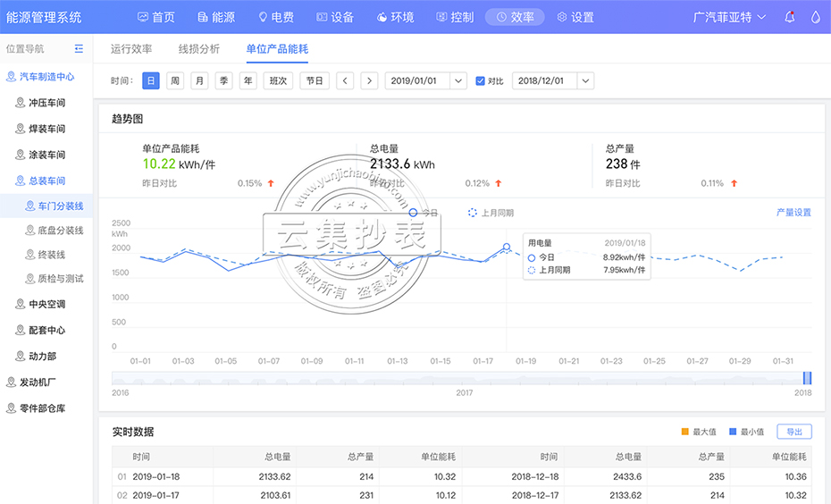Click next date arrow button
The width and height of the screenshot is (831, 504).
369,80
